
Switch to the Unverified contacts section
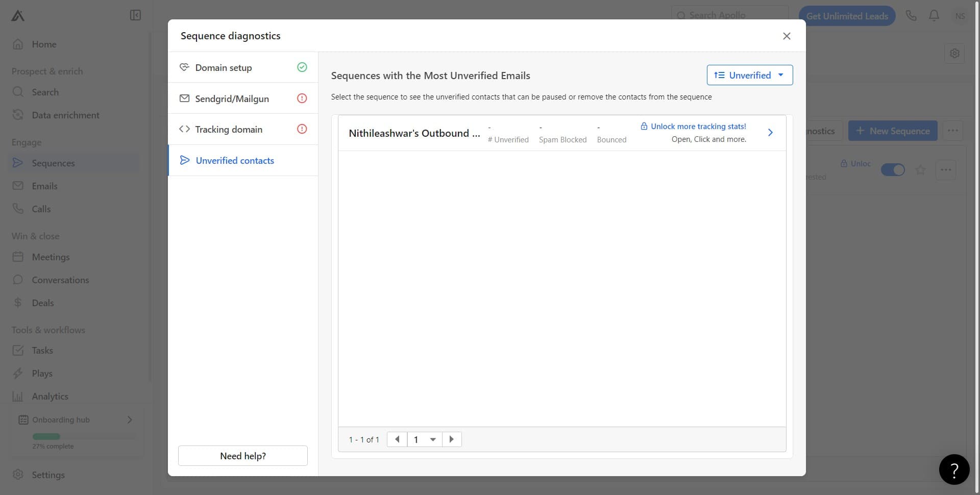pos(234,160)
